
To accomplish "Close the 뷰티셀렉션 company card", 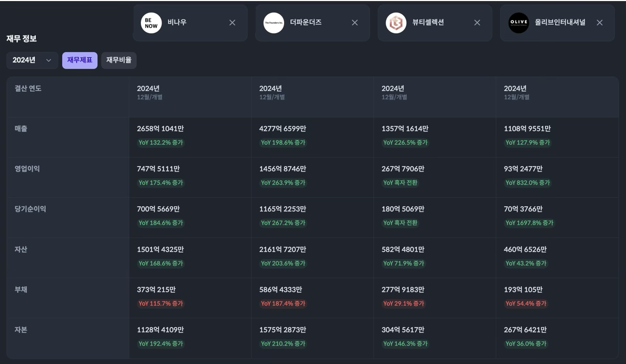I will 477,23.
